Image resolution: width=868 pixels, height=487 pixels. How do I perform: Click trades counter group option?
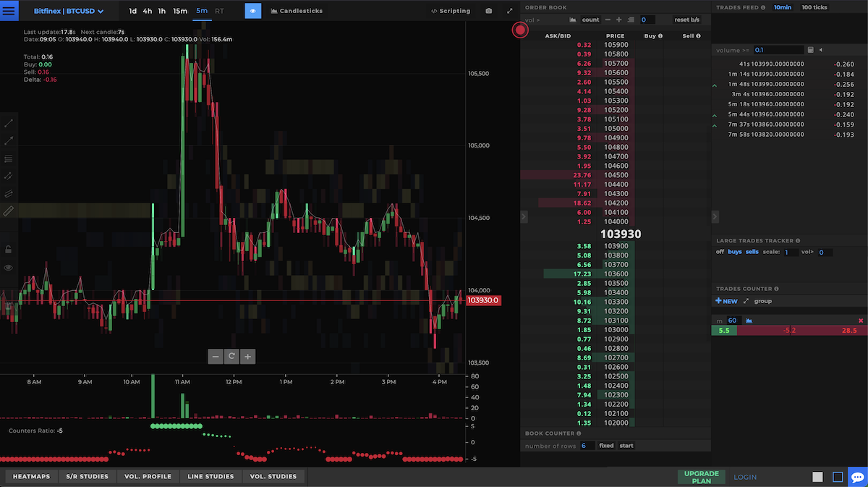tap(762, 301)
